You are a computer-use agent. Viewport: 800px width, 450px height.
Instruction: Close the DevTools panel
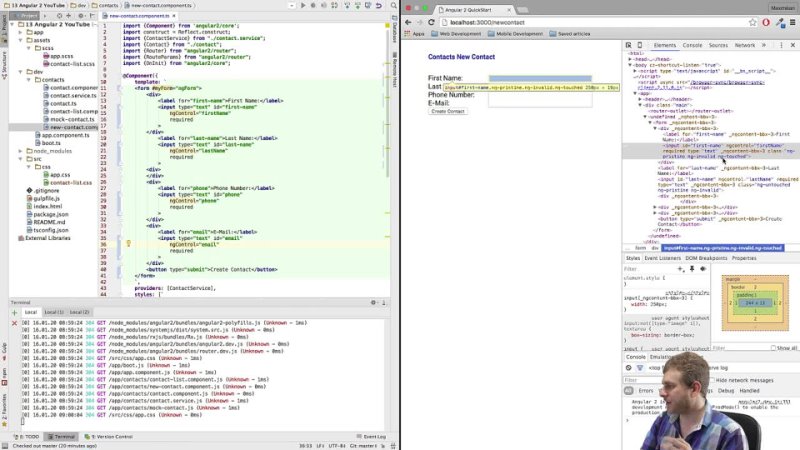coord(793,45)
